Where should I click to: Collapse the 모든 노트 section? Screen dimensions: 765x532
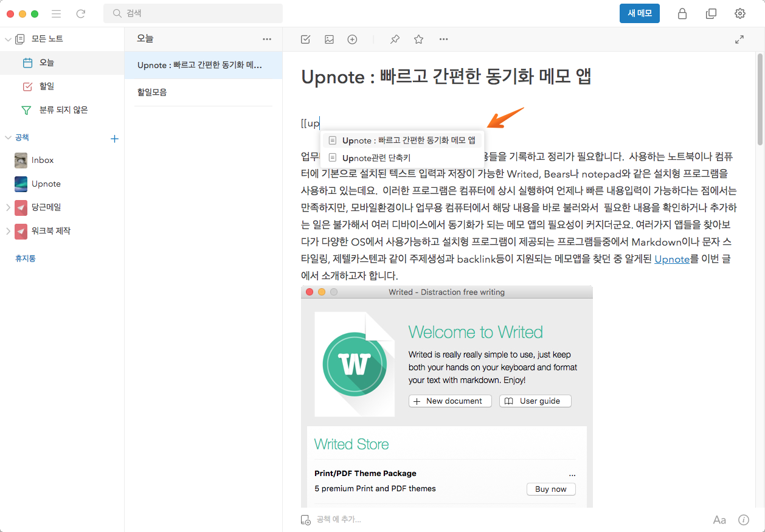click(x=8, y=40)
